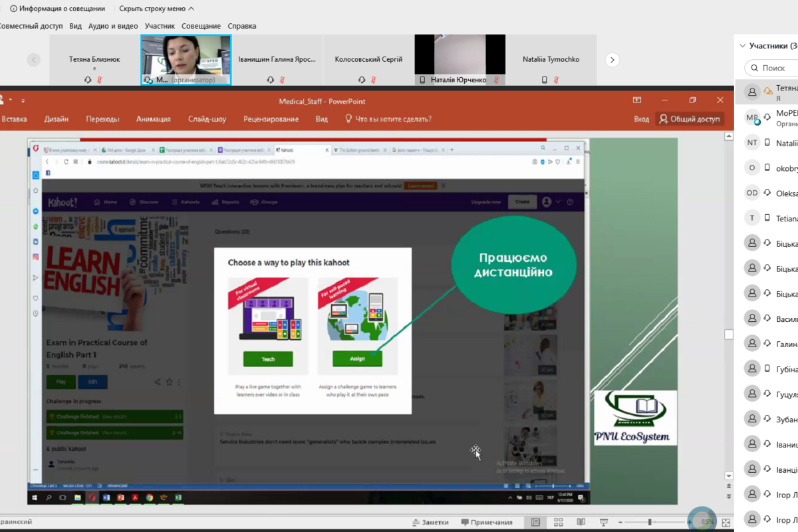Image resolution: width=798 pixels, height=532 pixels.
Task: Toggle the Примечания comments pane
Action: (487, 522)
